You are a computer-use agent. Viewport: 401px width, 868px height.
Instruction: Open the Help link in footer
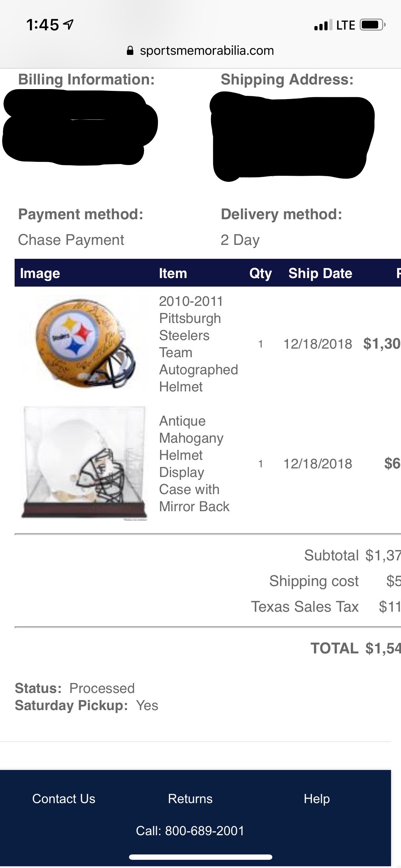(317, 799)
